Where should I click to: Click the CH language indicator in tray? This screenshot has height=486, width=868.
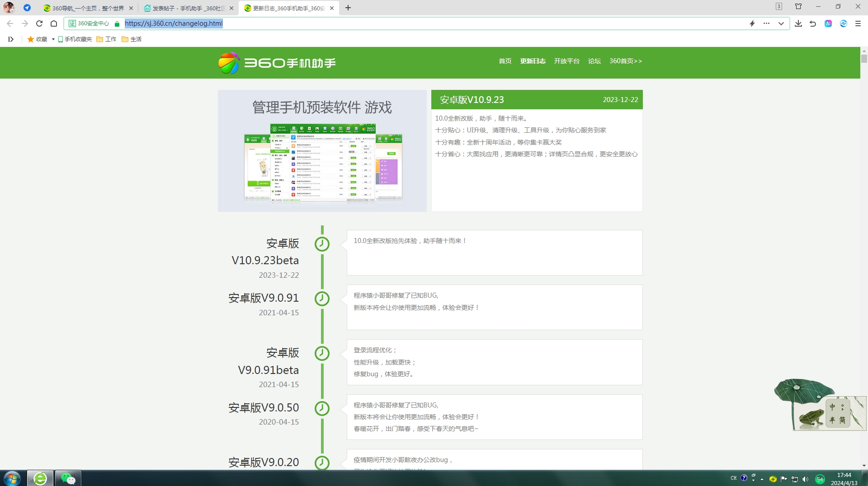click(733, 478)
